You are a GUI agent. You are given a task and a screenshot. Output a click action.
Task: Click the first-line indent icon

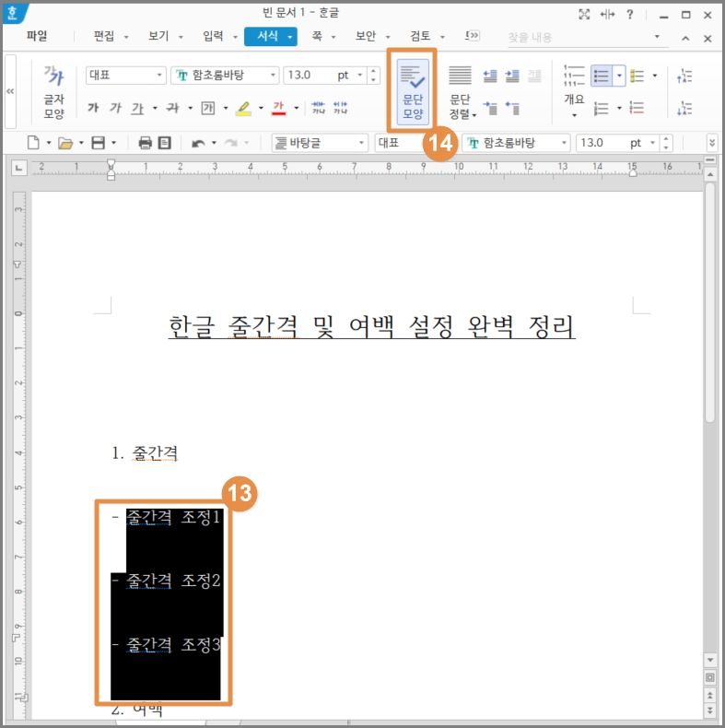pos(490,108)
